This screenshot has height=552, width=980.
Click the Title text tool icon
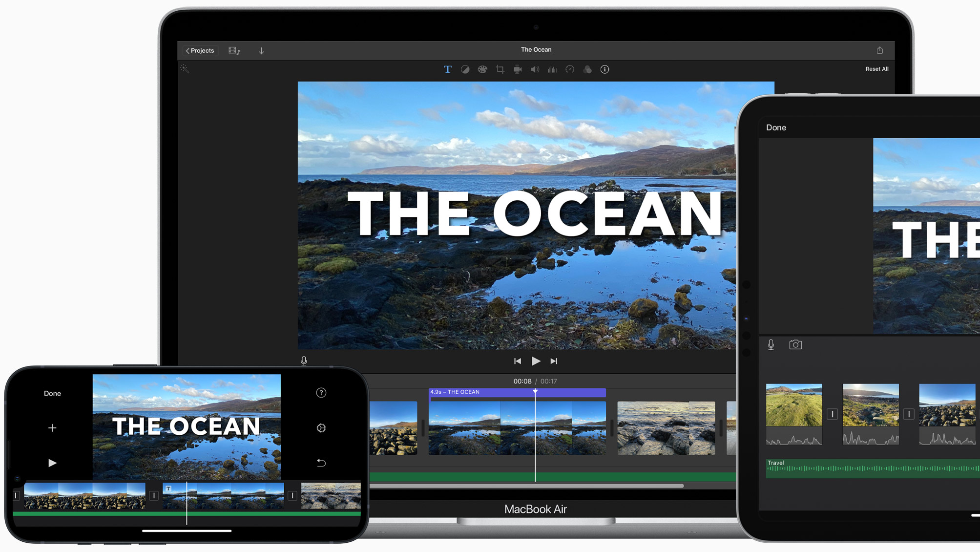pos(447,69)
